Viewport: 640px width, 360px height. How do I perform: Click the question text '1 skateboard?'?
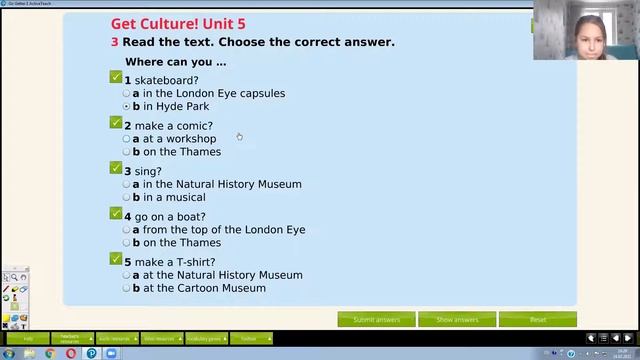[162, 80]
